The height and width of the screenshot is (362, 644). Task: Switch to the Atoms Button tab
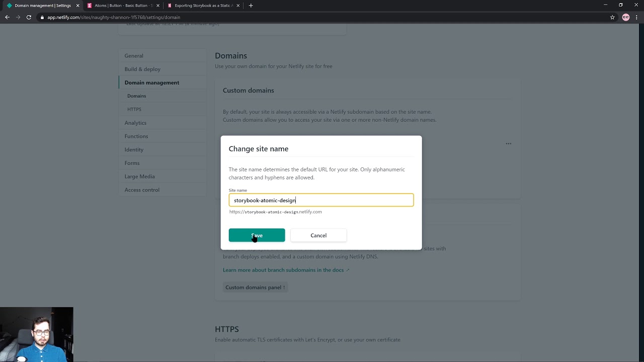click(x=123, y=6)
